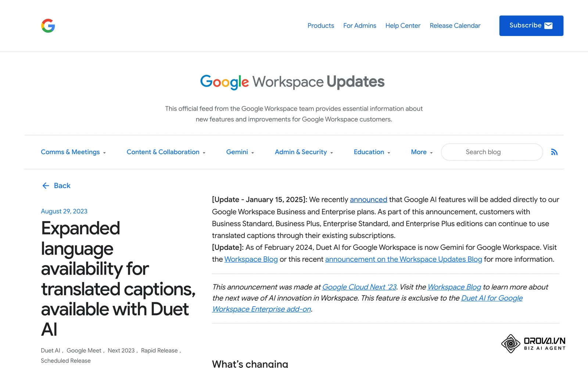
Task: Select the Google Meet tag
Action: pos(84,351)
